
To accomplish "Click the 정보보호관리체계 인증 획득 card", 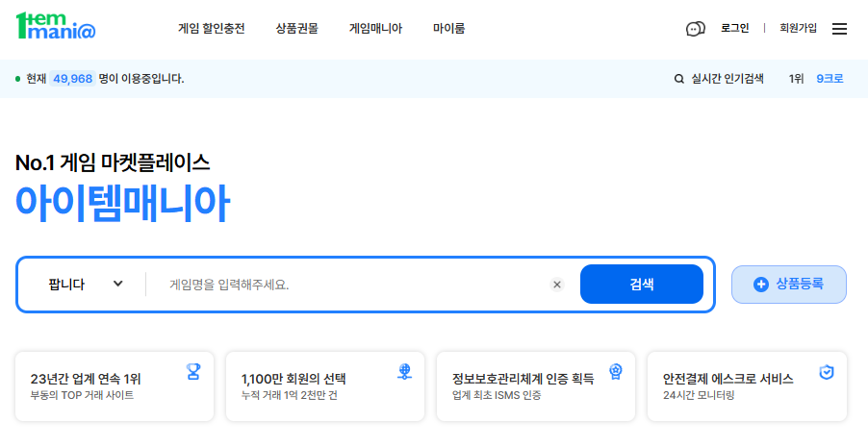I will coord(536,386).
